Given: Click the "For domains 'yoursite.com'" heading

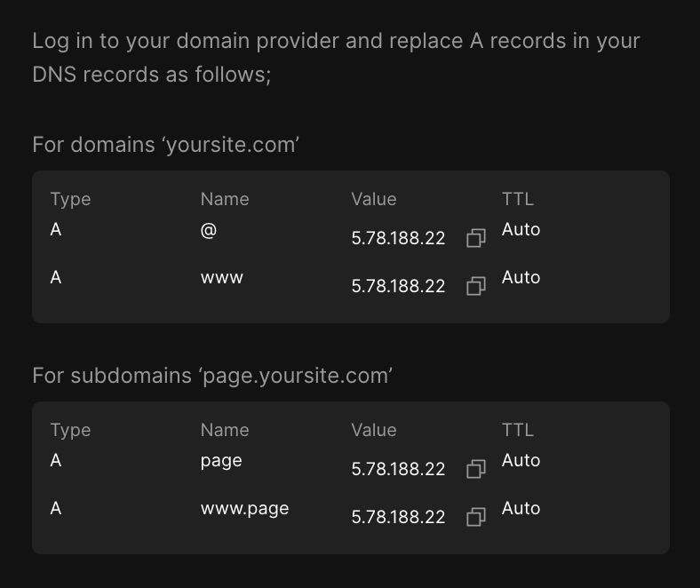Looking at the screenshot, I should pos(165,145).
